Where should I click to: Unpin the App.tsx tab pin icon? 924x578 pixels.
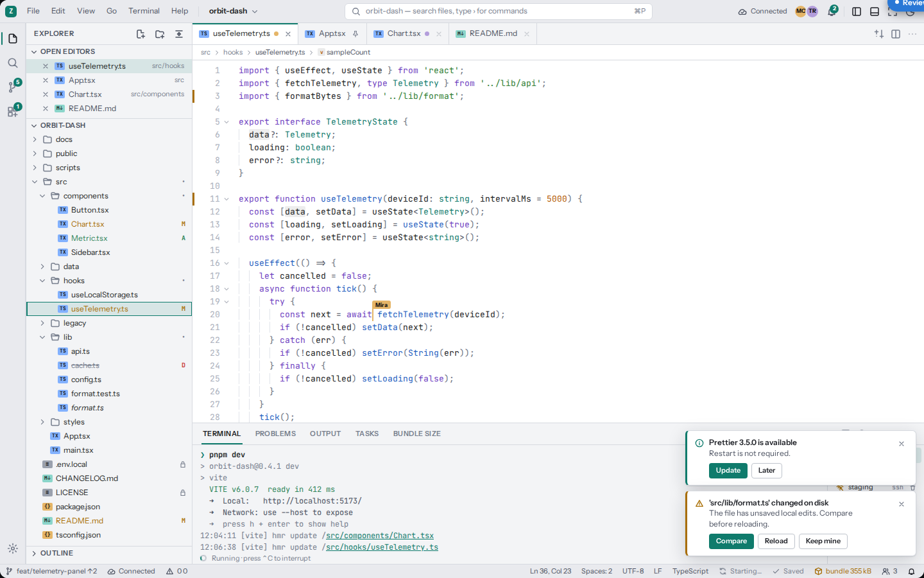point(355,34)
